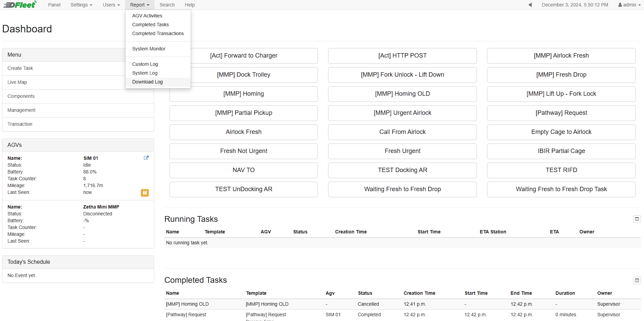Go to the Search tab
This screenshot has height=321, width=644.
(x=167, y=5)
